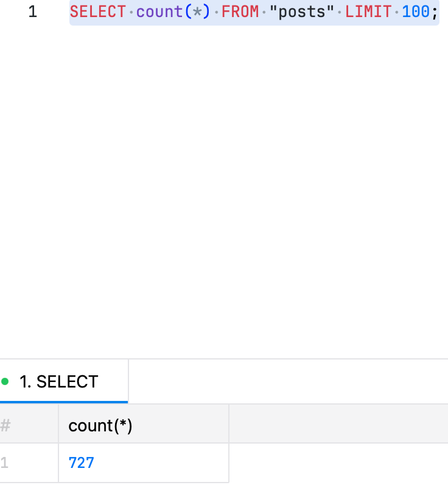Click the empty editor area below the query

pyautogui.click(x=243, y=183)
